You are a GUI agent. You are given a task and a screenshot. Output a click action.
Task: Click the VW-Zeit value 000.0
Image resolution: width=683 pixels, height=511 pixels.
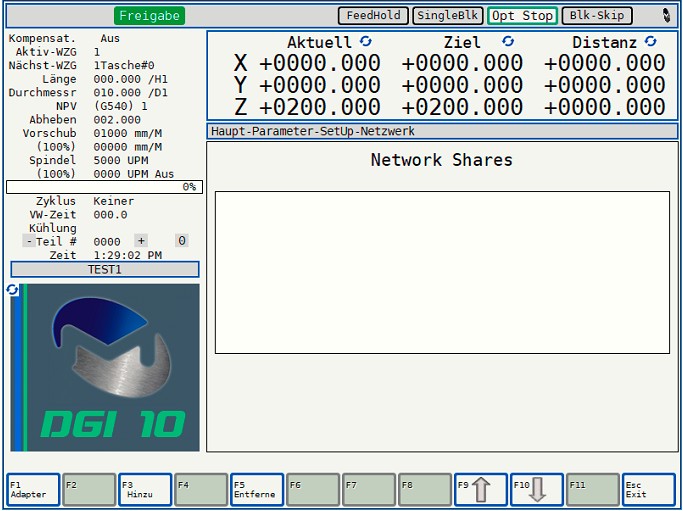(x=110, y=215)
